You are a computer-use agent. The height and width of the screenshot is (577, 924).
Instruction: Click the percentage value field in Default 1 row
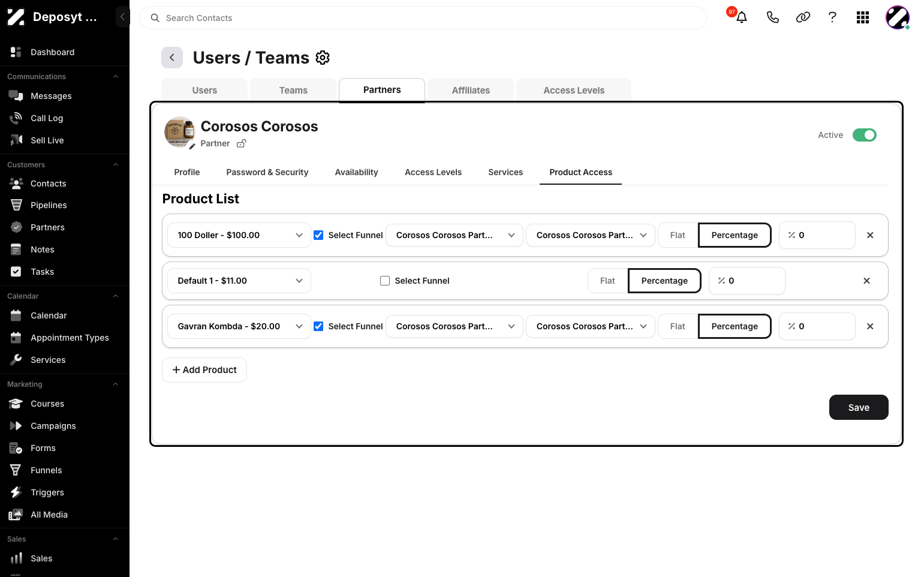(x=747, y=281)
